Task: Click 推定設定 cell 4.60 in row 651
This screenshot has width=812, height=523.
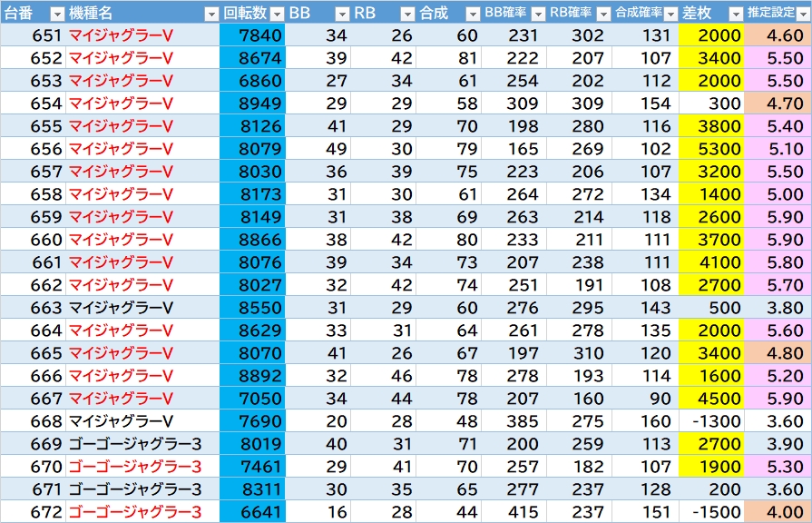Action: 778,35
